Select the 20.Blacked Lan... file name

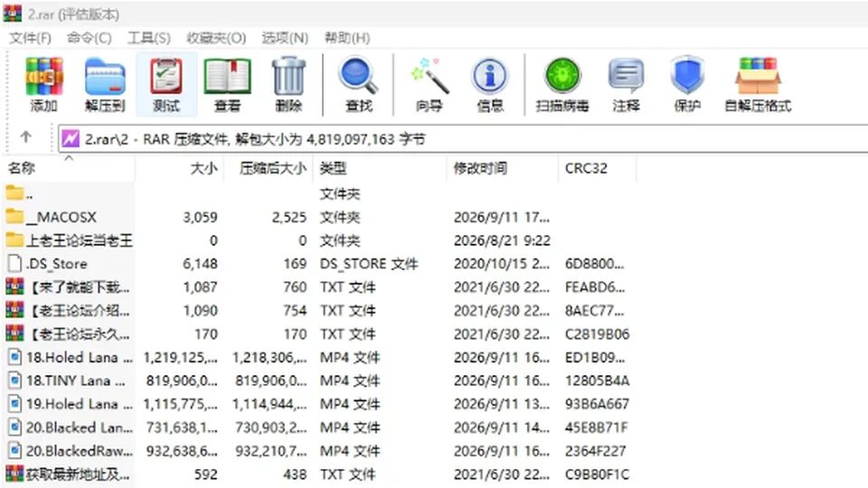click(x=80, y=427)
